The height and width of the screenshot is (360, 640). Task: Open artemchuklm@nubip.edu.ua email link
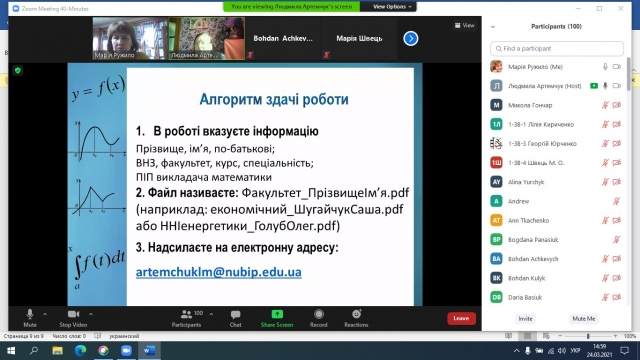(218, 272)
